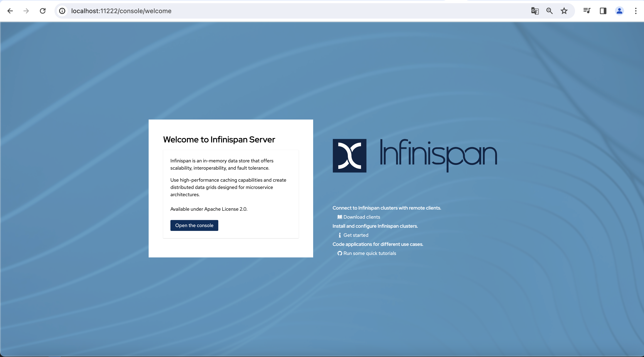The width and height of the screenshot is (644, 357).
Task: Click the info icon beside Get started
Action: point(339,235)
